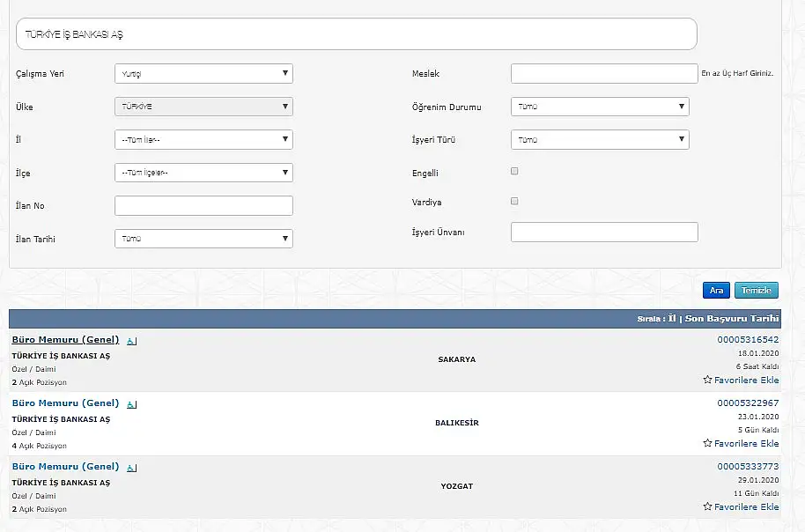Click the YOZGAT province text
The height and width of the screenshot is (532, 805).
click(x=457, y=486)
